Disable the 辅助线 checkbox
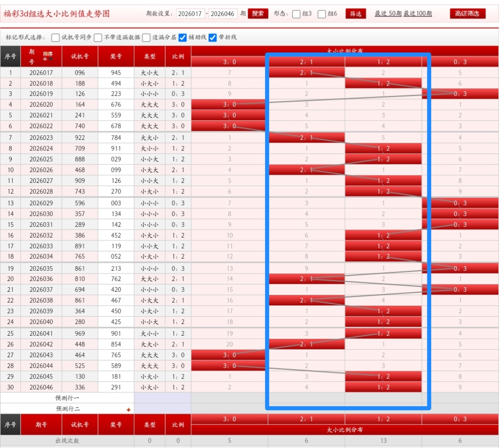 pos(182,37)
